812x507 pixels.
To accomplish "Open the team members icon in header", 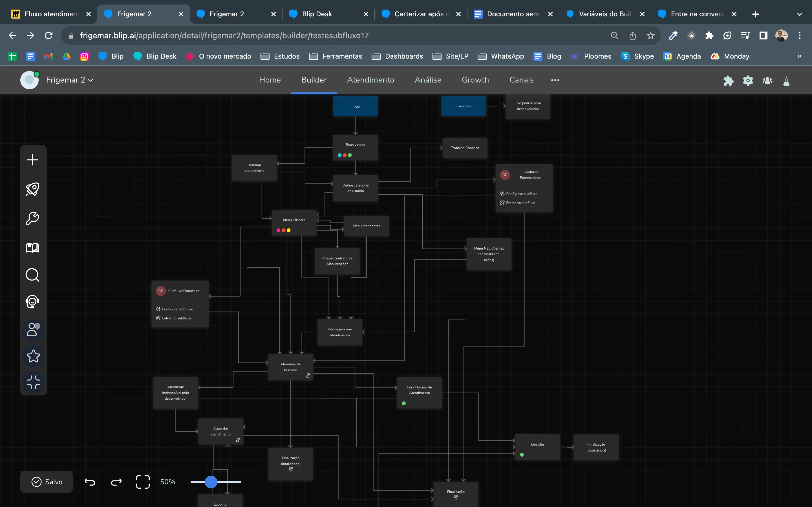I will pos(767,81).
